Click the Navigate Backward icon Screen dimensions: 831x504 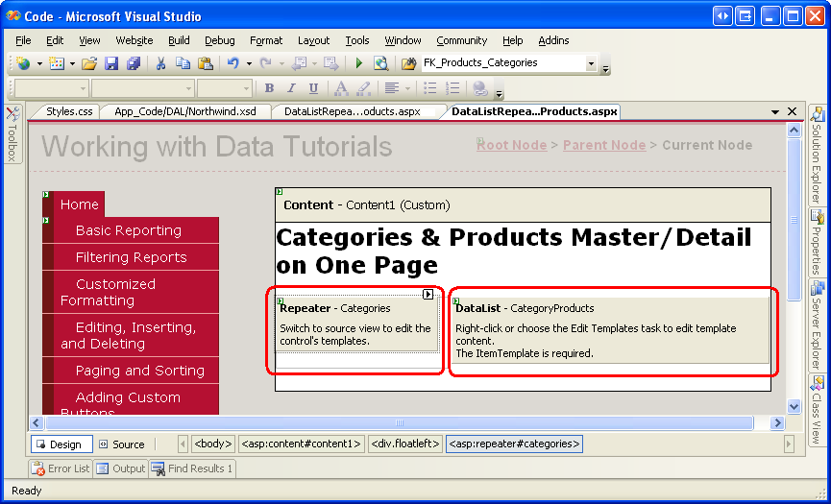pos(299,63)
